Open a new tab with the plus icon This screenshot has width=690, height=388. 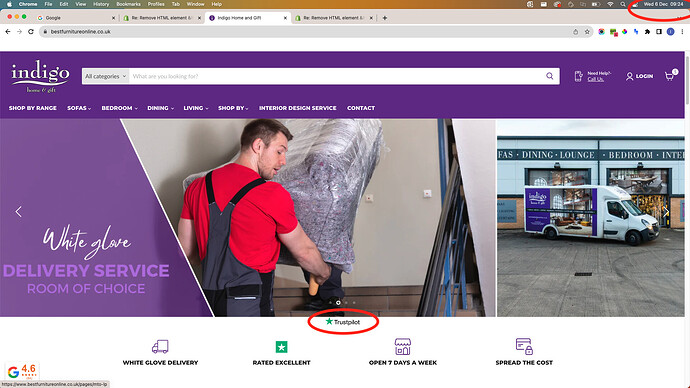pos(385,18)
